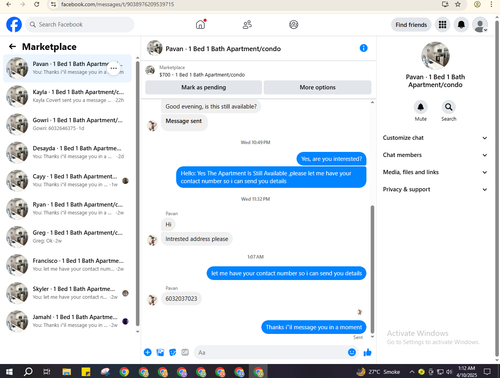Go back using the Marketplace arrow

(12, 47)
